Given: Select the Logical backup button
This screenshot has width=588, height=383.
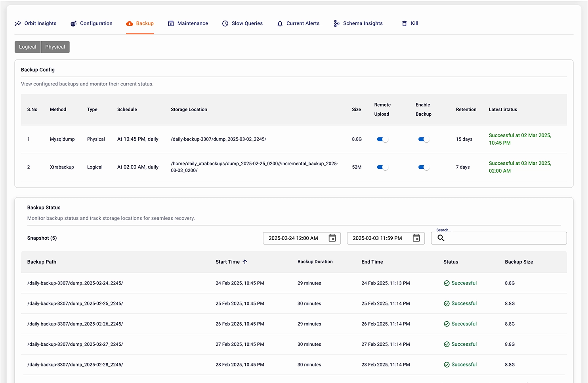Looking at the screenshot, I should 28,47.
